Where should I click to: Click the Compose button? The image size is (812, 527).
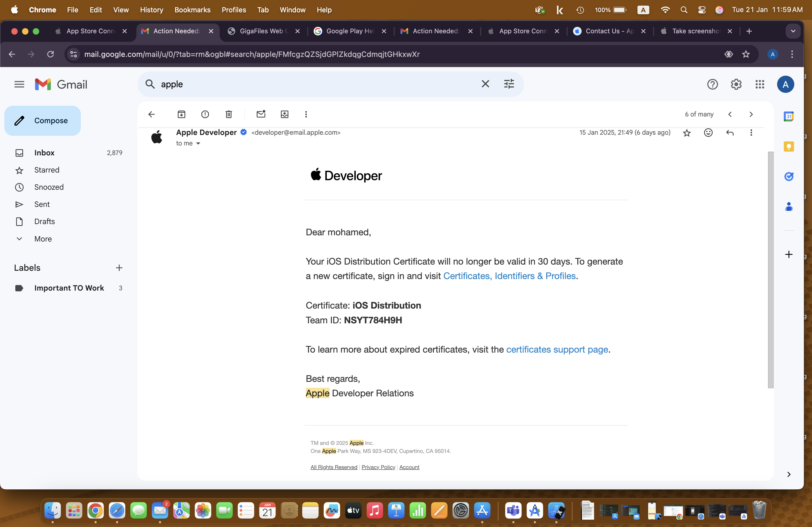coord(43,121)
